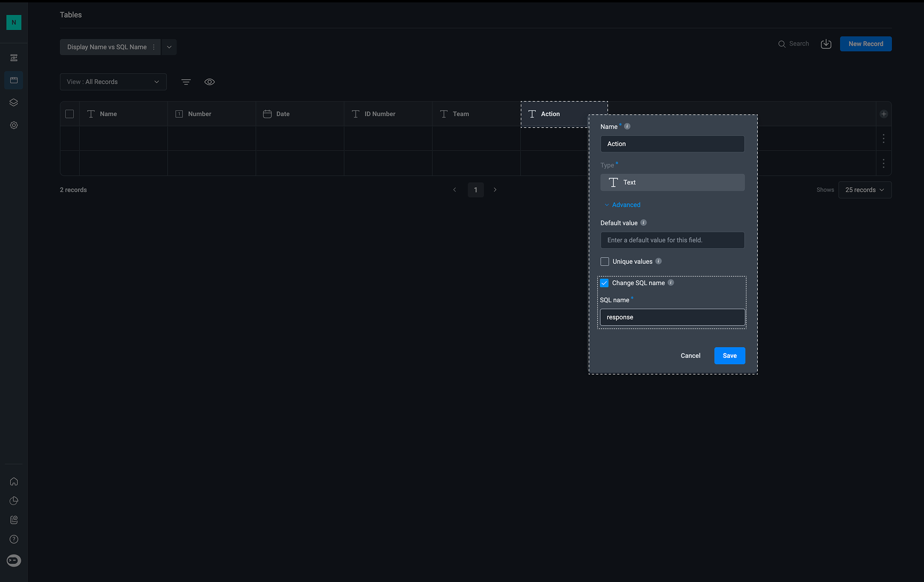Toggle column visibility eye icon
924x582 pixels.
[210, 82]
